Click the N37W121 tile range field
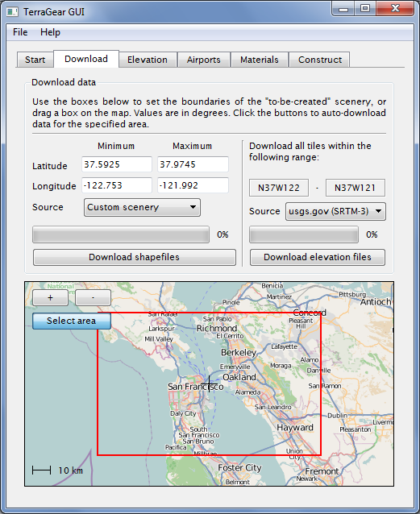Image resolution: width=420 pixels, height=514 pixels. (355, 188)
